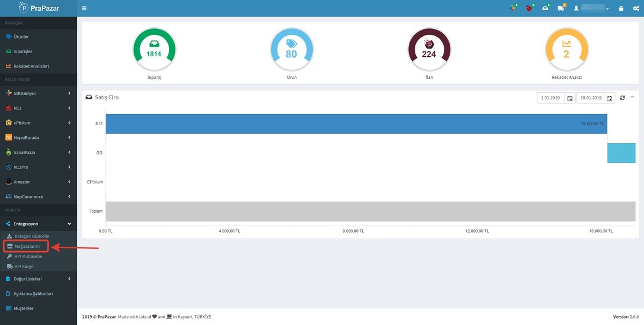Screen dimensions: 644x325
Task: Expand the Değer Listeleri menu
Action: click(39, 279)
